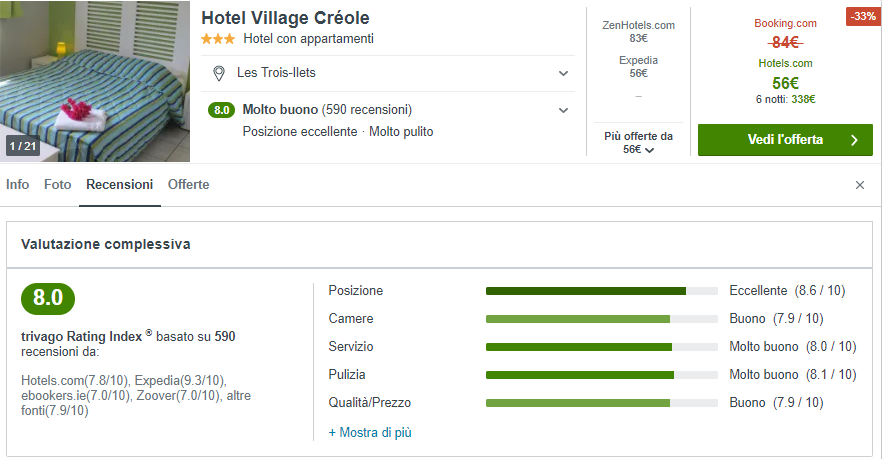The height and width of the screenshot is (459, 882).
Task: Click the location pin icon
Action: tap(219, 73)
